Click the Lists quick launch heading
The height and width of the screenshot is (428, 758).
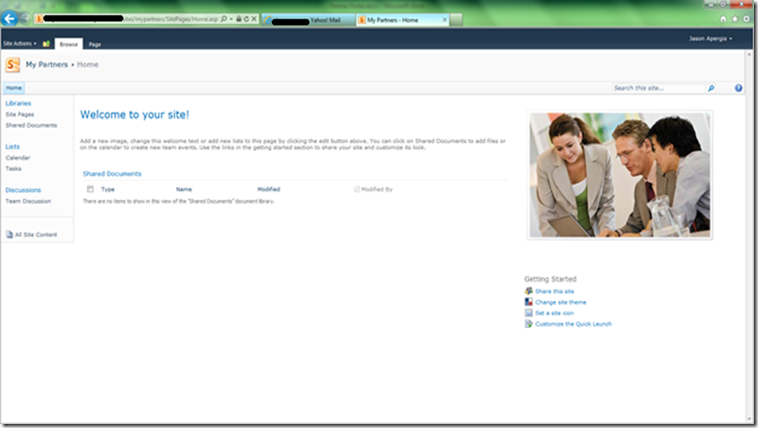click(x=13, y=147)
